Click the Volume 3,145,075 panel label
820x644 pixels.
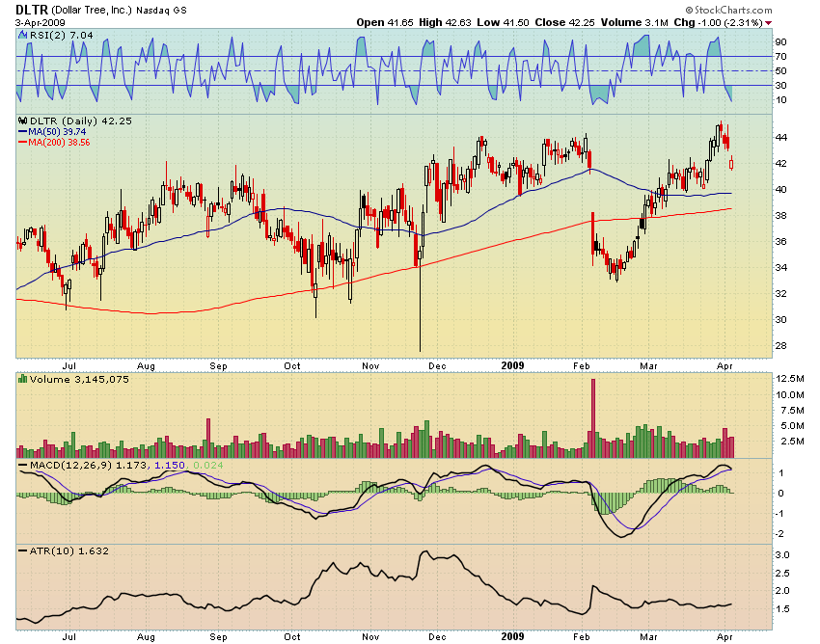pyautogui.click(x=79, y=379)
